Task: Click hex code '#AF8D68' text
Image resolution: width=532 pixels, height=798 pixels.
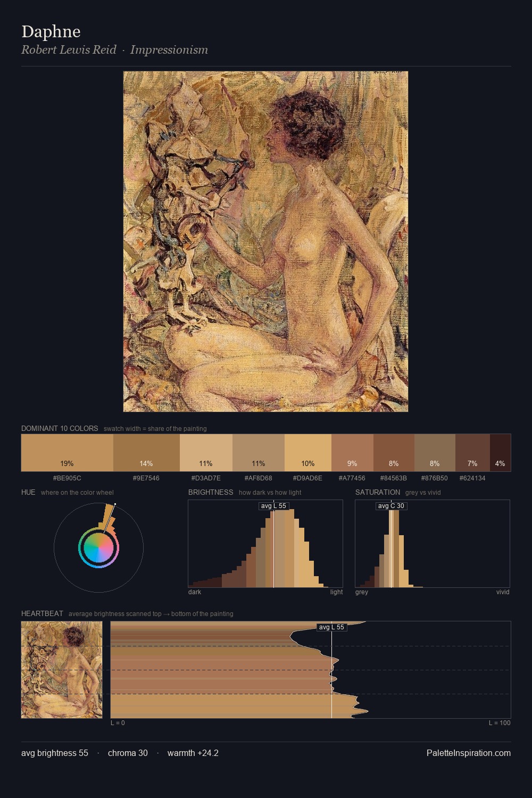Action: point(259,478)
